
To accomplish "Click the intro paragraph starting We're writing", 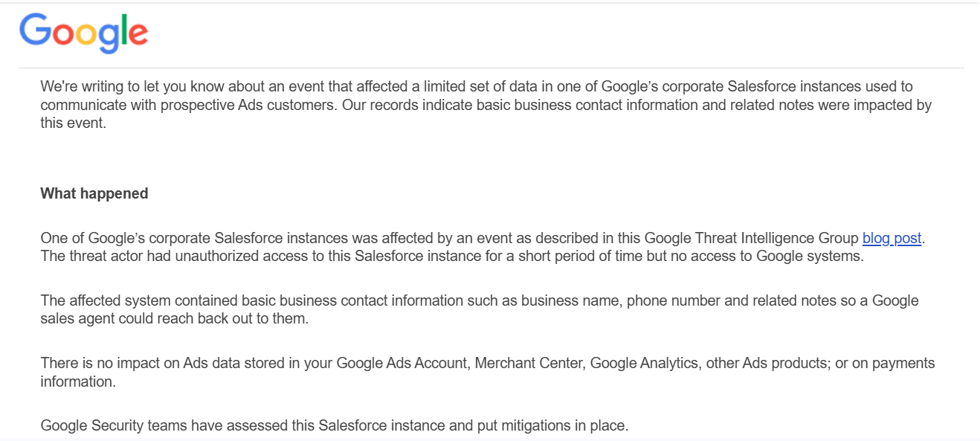I will click(486, 105).
